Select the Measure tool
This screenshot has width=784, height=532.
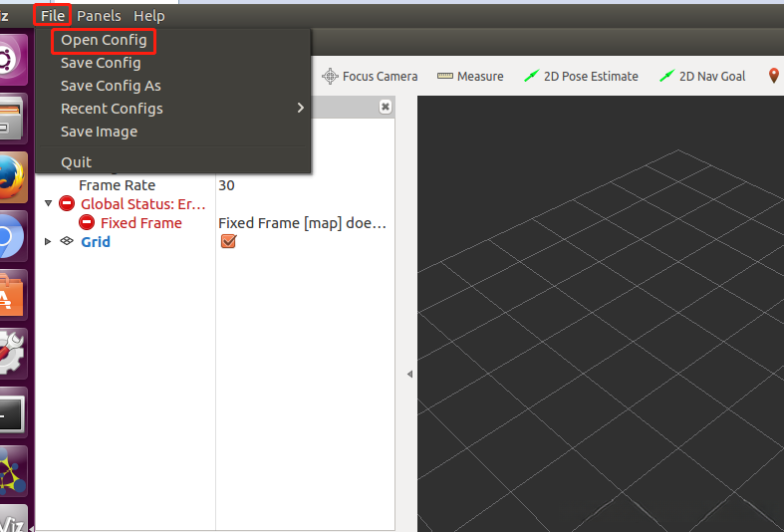click(x=470, y=76)
